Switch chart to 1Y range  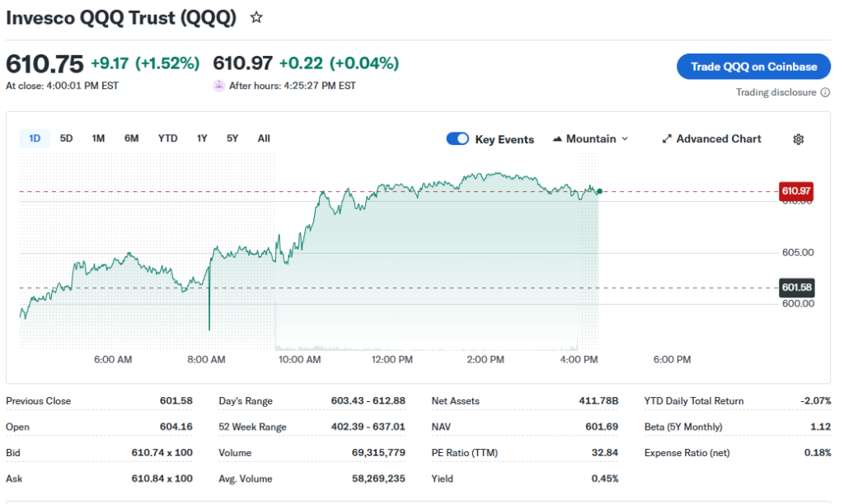tap(202, 138)
